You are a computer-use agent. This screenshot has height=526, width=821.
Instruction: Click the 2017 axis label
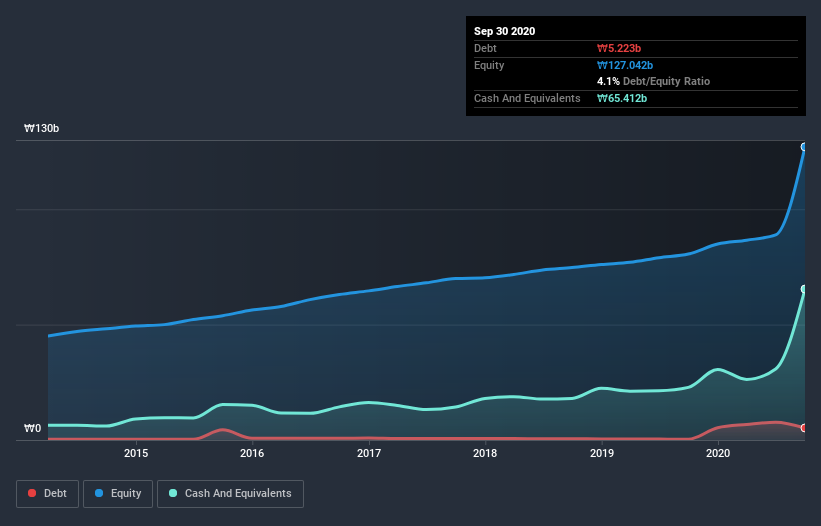[x=369, y=453]
